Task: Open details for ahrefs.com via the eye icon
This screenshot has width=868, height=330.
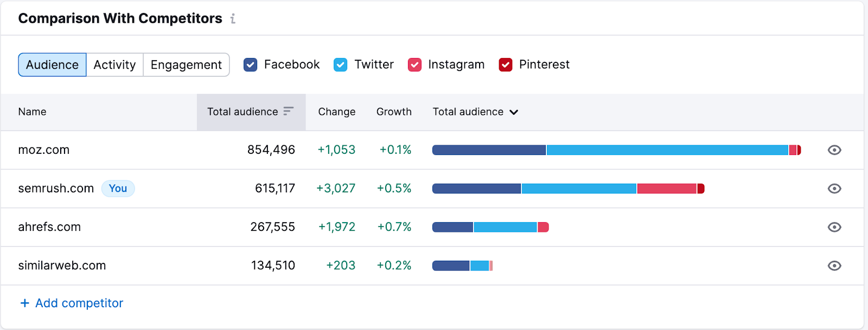Action: point(834,227)
